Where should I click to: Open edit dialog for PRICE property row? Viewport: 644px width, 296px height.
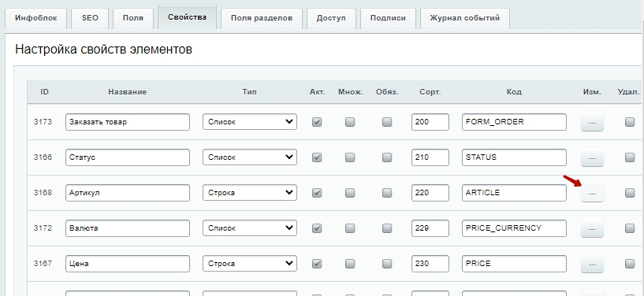click(592, 264)
